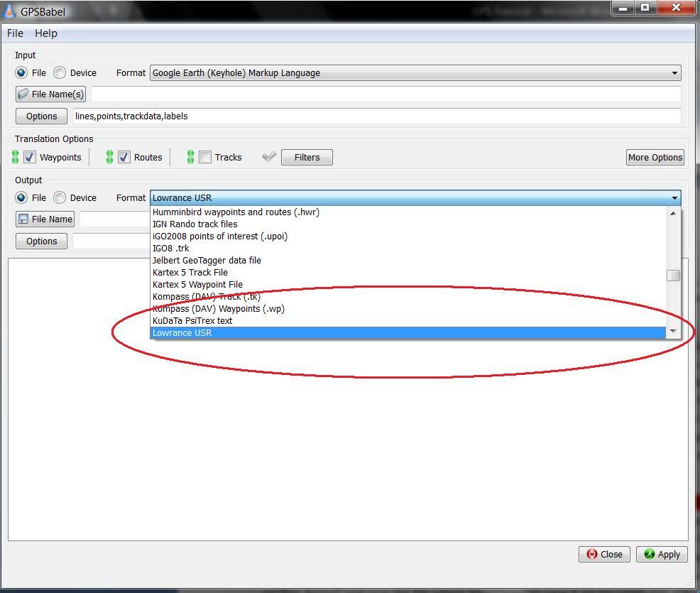
Task: Click the green status lights beside Routes
Action: click(x=109, y=157)
